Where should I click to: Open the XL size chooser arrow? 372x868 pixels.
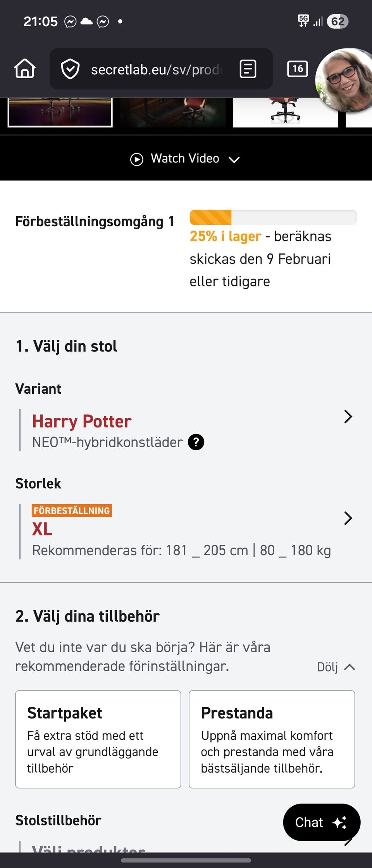pos(348,518)
